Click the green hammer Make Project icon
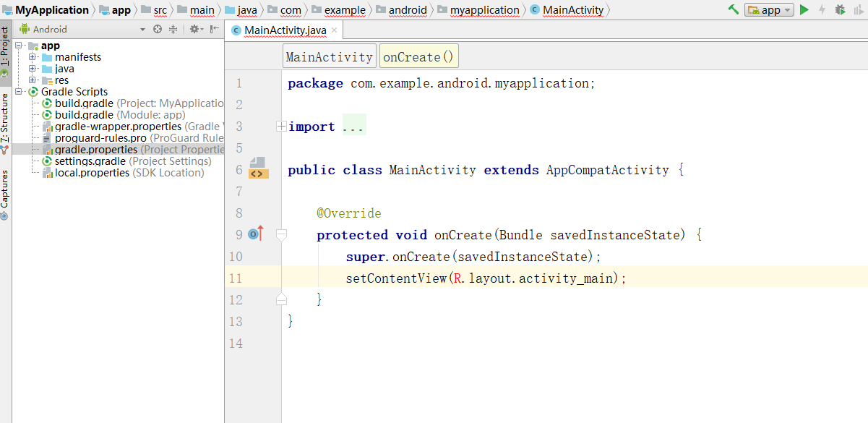The width and height of the screenshot is (868, 423). [734, 9]
